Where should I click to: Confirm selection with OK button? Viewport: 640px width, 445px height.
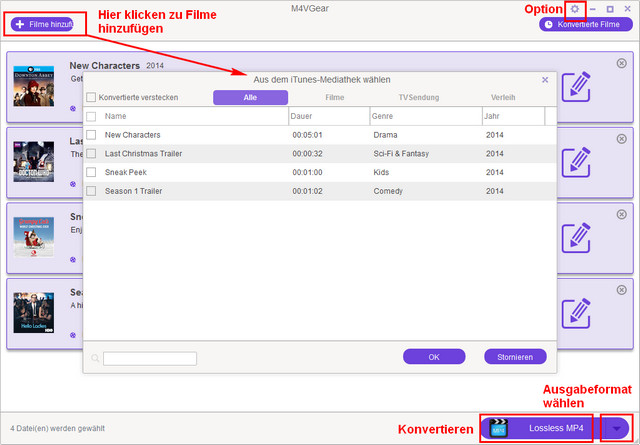(x=434, y=357)
